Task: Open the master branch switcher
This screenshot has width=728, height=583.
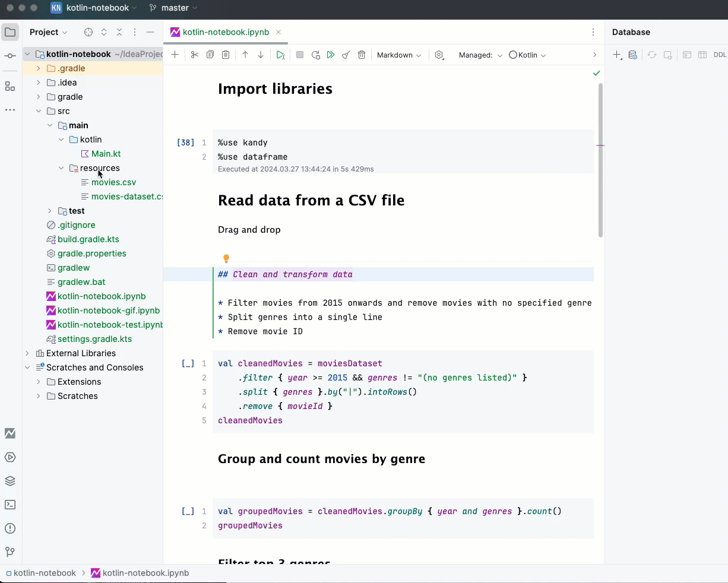Action: (173, 8)
